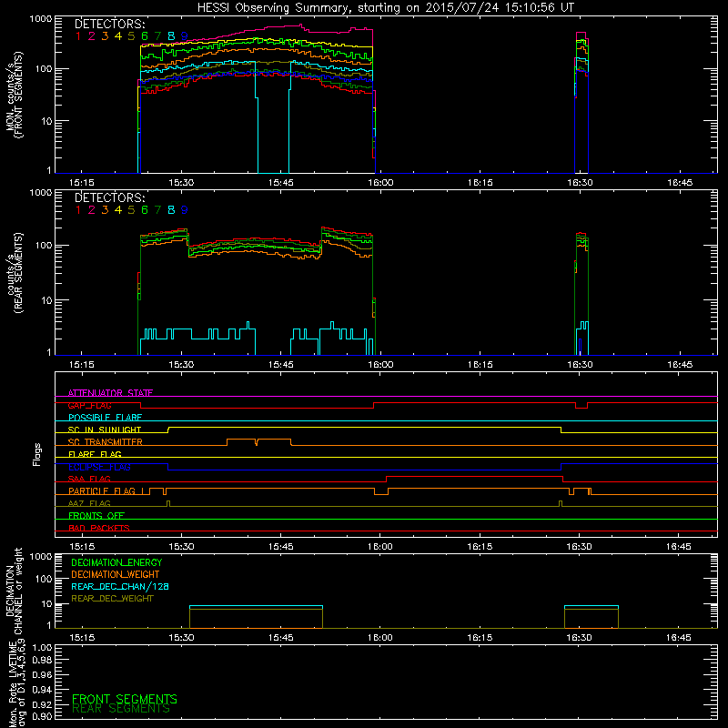The width and height of the screenshot is (728, 728).
Task: Click the REAR_DEC_CHAN/128 legend label
Action: point(120,587)
